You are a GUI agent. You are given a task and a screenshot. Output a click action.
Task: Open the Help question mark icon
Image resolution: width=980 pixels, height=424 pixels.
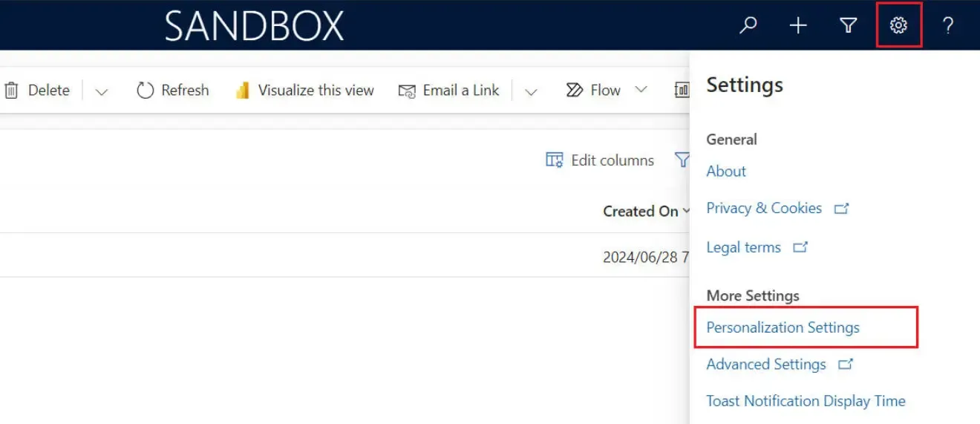click(x=948, y=26)
